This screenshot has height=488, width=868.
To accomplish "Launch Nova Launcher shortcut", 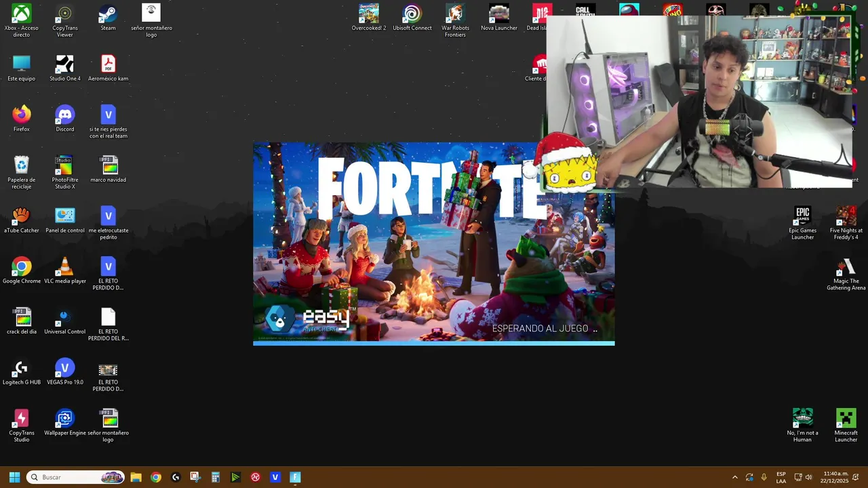I will (x=498, y=18).
